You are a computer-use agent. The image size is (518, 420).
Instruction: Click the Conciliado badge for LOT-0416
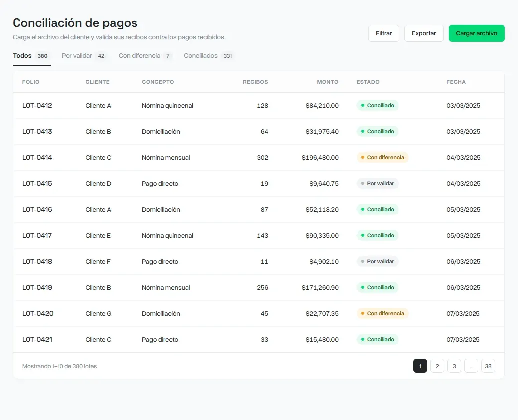(x=377, y=210)
